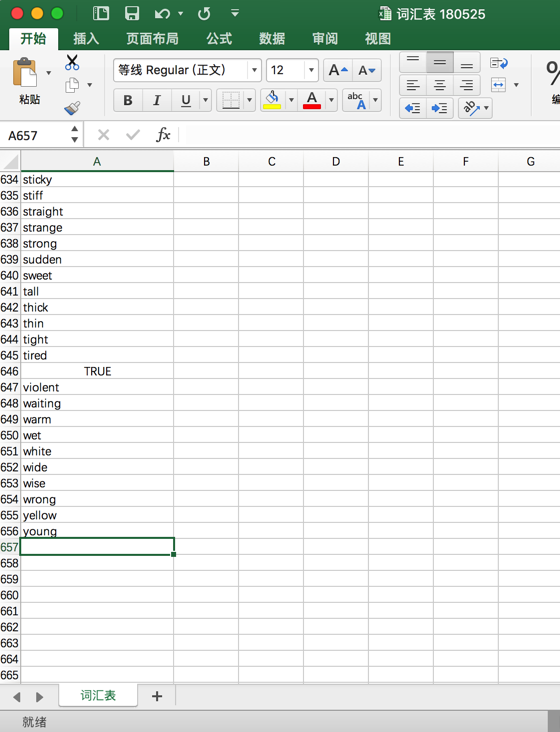Viewport: 560px width, 732px height.
Task: Open underline style dropdown arrow
Action: [x=205, y=100]
